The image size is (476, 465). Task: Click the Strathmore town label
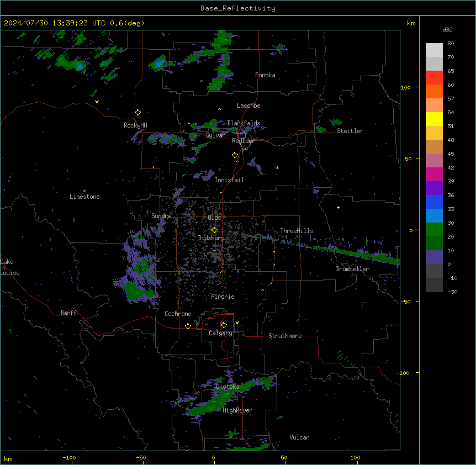(285, 336)
